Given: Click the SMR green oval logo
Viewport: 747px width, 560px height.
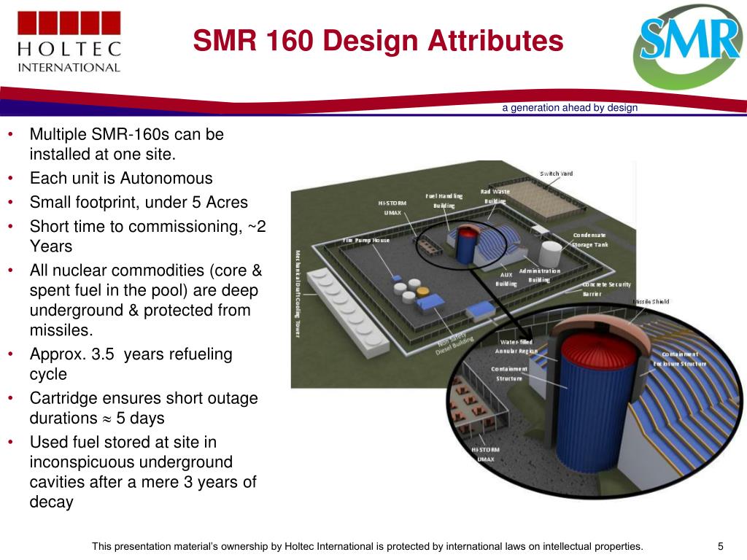Looking at the screenshot, I should [x=688, y=47].
